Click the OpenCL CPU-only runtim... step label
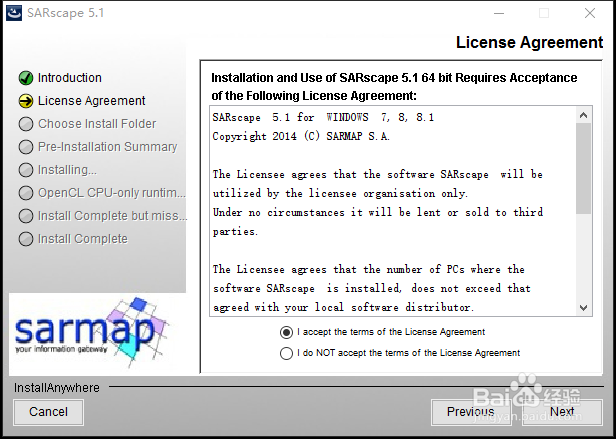The image size is (616, 439). pyautogui.click(x=112, y=193)
